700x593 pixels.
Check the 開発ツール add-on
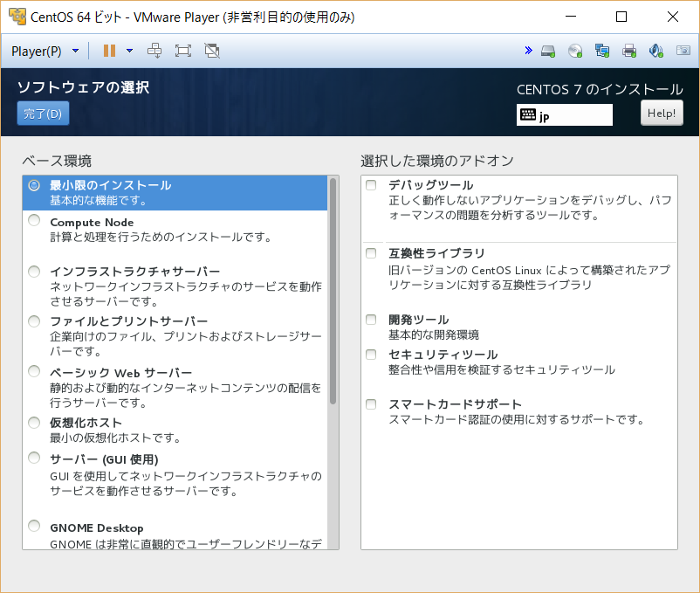click(370, 318)
